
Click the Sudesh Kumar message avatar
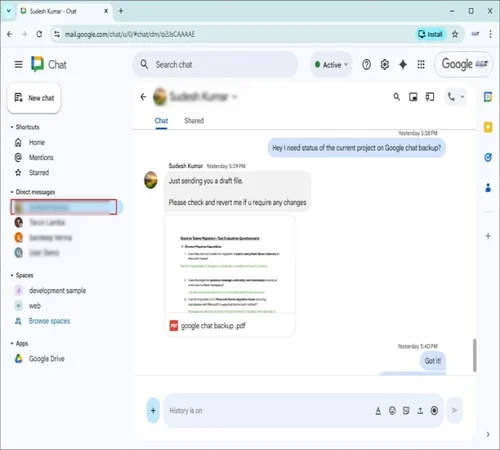click(151, 180)
